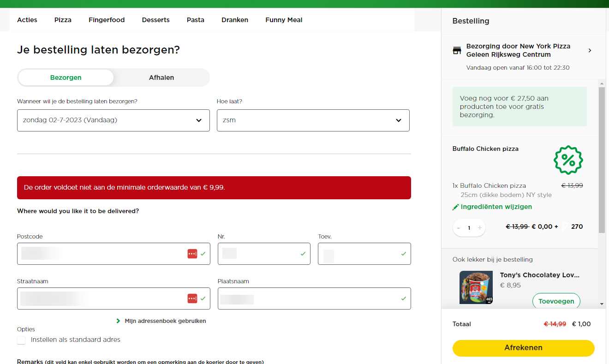Switch to the Afhalen pickup option
The image size is (609, 364).
[x=161, y=78]
